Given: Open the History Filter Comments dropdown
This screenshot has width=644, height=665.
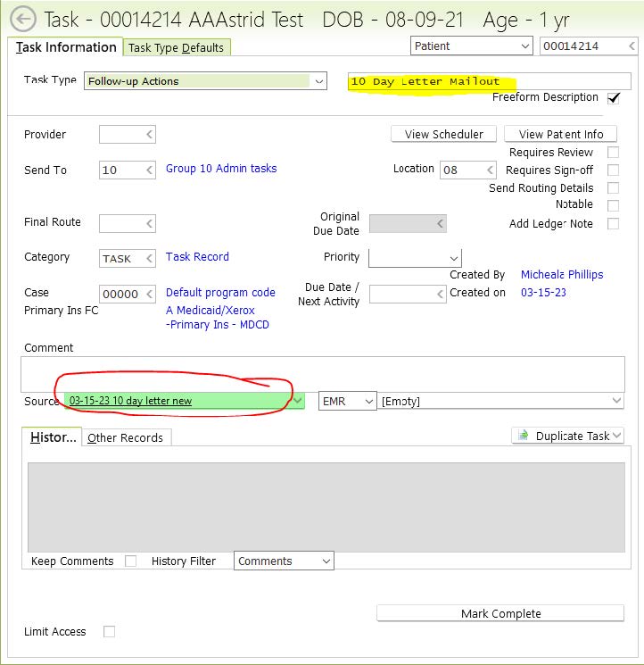Looking at the screenshot, I should point(326,561).
